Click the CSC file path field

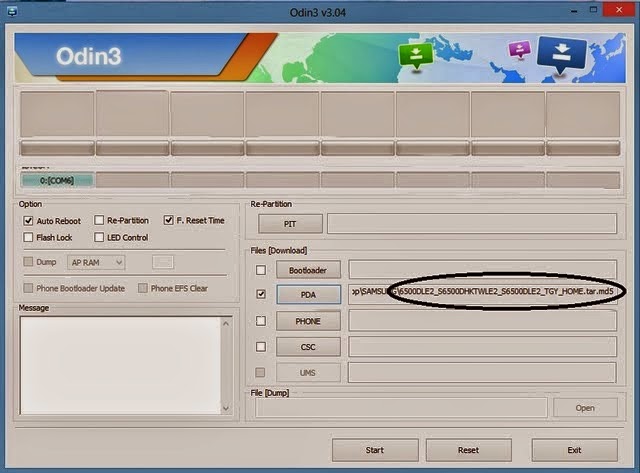[x=482, y=346]
